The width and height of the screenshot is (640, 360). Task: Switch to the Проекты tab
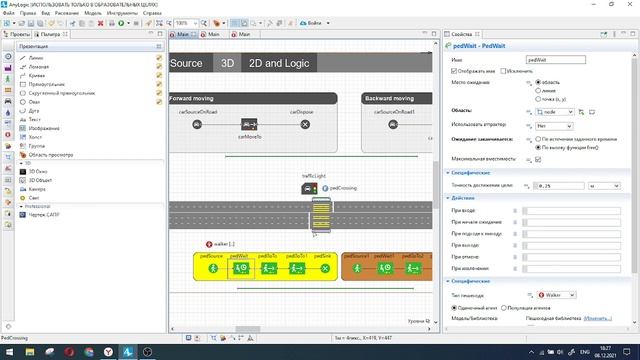pos(17,34)
